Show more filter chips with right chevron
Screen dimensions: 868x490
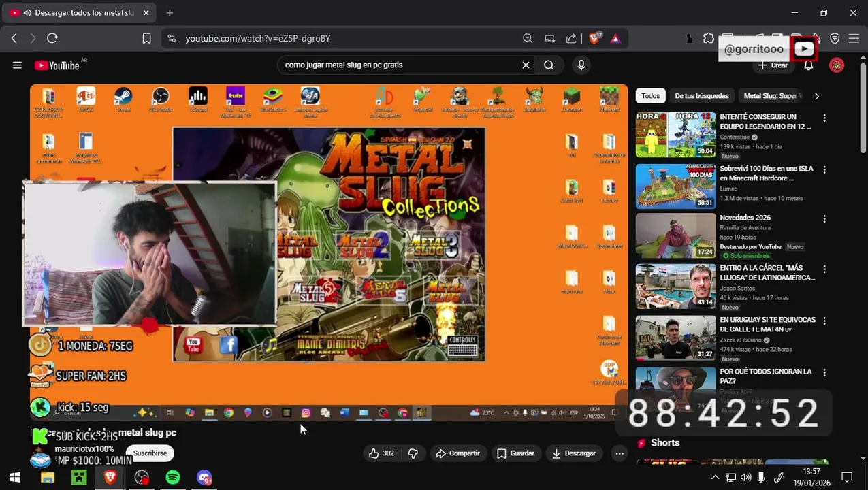817,96
